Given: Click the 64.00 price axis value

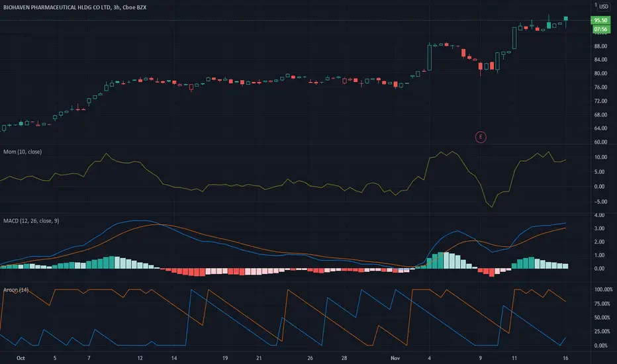Looking at the screenshot, I should (600, 128).
